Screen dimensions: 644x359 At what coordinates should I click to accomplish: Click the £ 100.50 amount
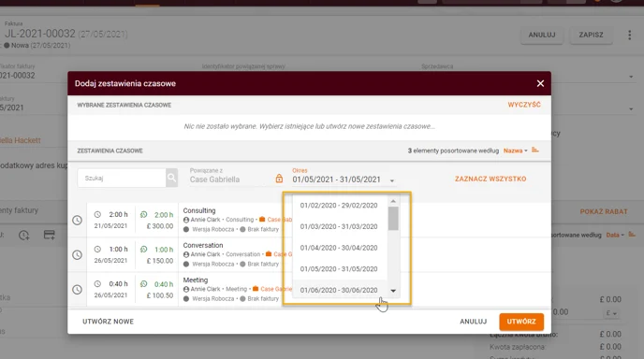tap(160, 295)
